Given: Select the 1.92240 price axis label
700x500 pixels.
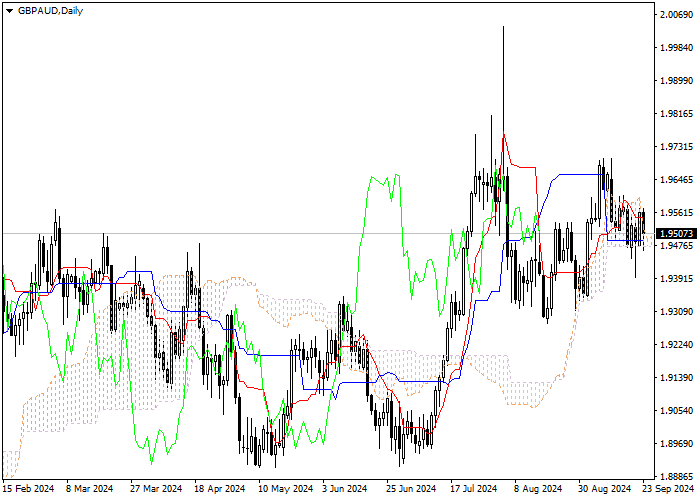Looking at the screenshot, I should point(676,345).
